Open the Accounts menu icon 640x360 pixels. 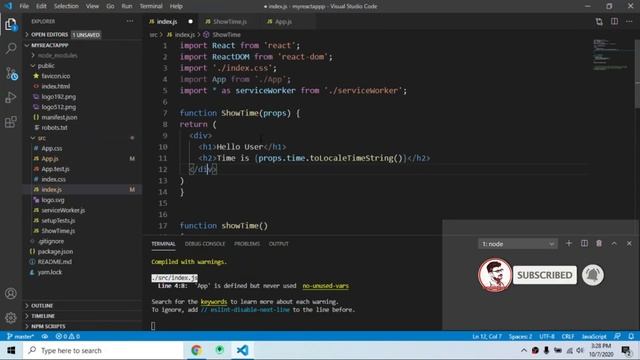pyautogui.click(x=11, y=293)
